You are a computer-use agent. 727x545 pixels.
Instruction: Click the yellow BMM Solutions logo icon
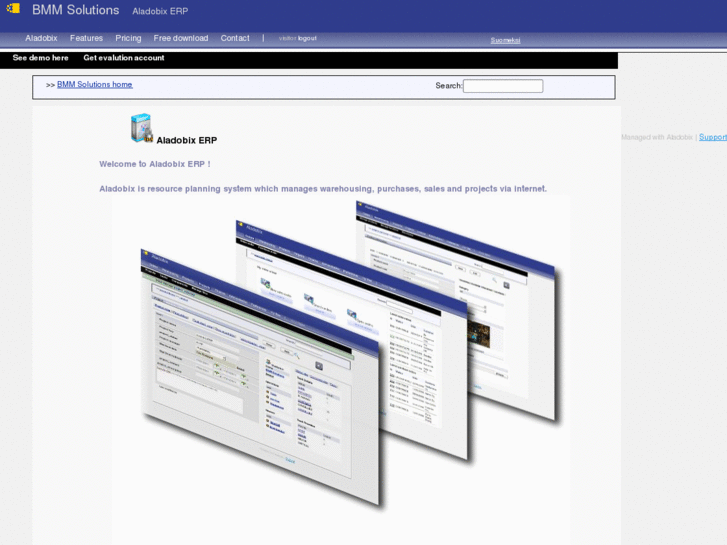point(13,8)
